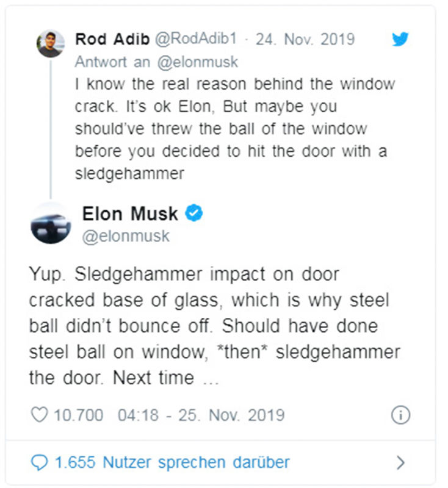
Task: Open Rod Adib's display name
Action: click(112, 39)
